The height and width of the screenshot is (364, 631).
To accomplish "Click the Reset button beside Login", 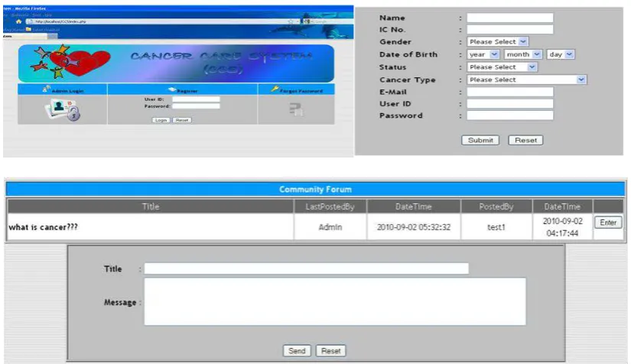I will pos(182,120).
